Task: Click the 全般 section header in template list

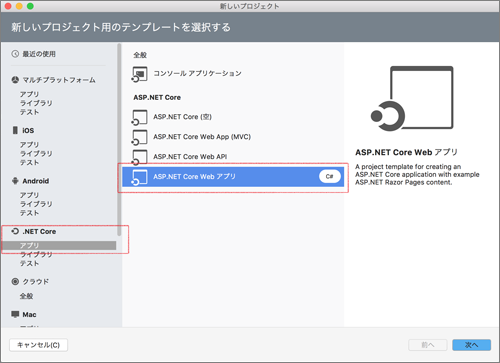Action: point(140,55)
